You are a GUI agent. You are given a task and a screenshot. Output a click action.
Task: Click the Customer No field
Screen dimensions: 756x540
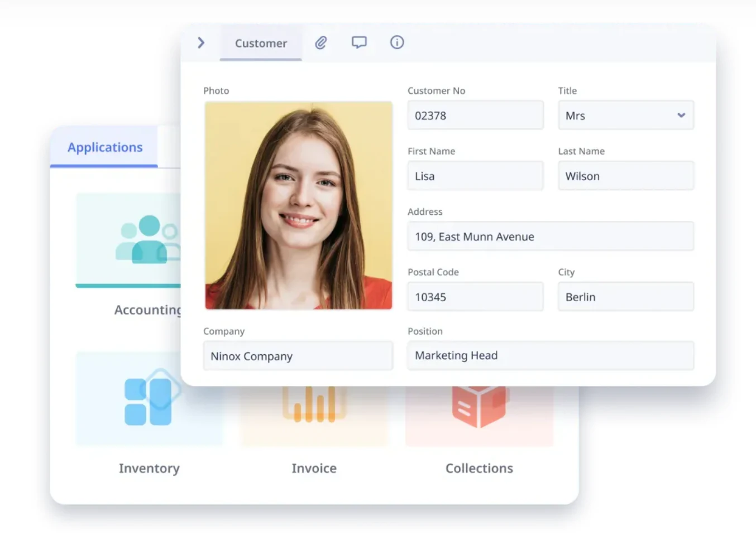(476, 115)
